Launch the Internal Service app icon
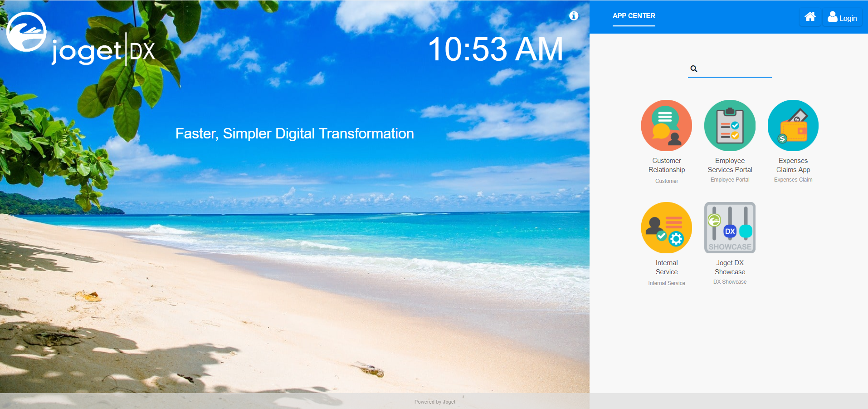 click(666, 227)
